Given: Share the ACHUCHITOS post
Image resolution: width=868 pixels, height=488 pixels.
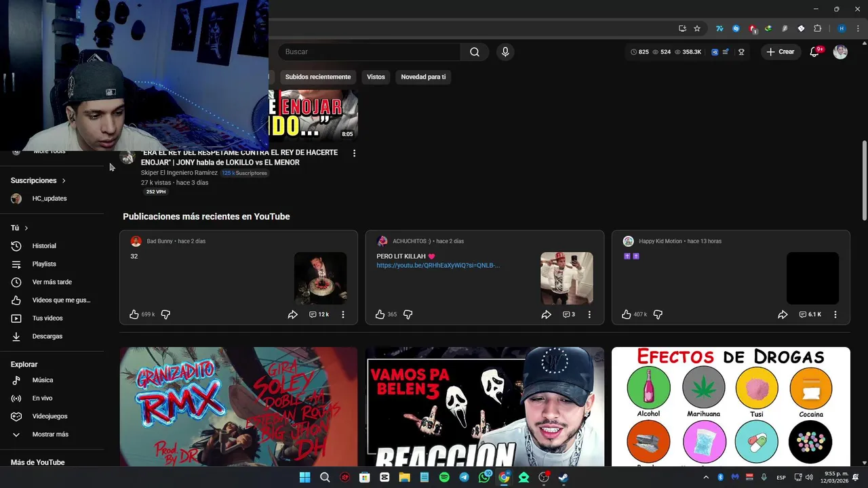Looking at the screenshot, I should pyautogui.click(x=546, y=314).
